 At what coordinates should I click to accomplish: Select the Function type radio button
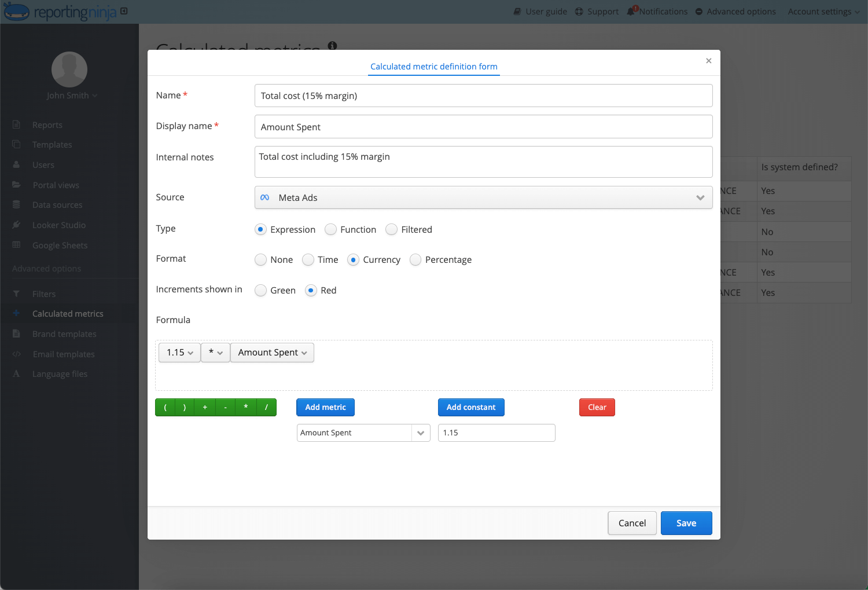[x=330, y=229]
